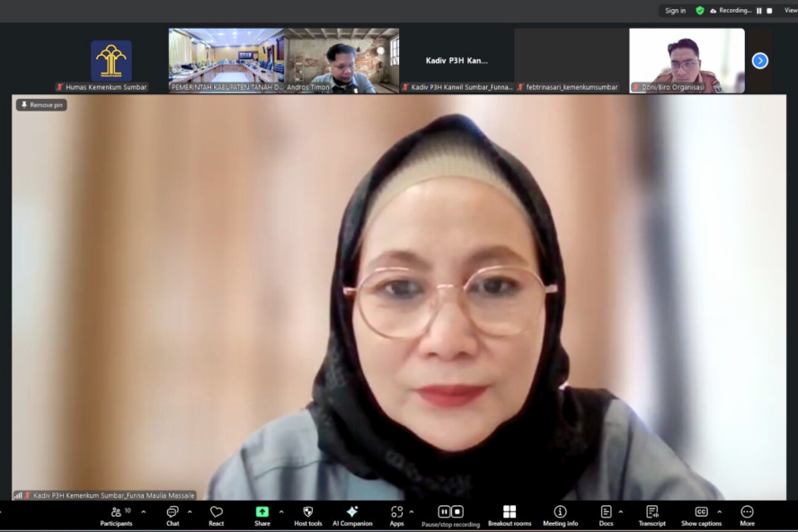
Task: Launch AI Companion
Action: pyautogui.click(x=351, y=515)
